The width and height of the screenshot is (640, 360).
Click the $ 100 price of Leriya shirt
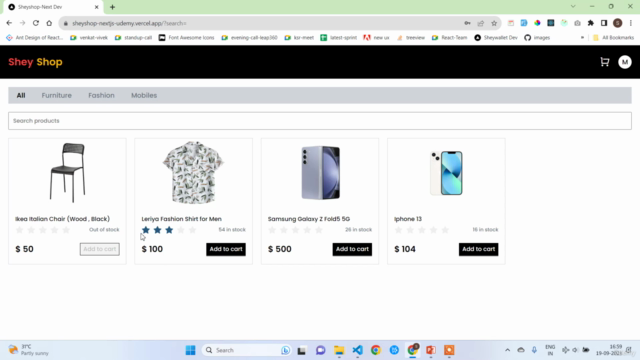coord(152,249)
